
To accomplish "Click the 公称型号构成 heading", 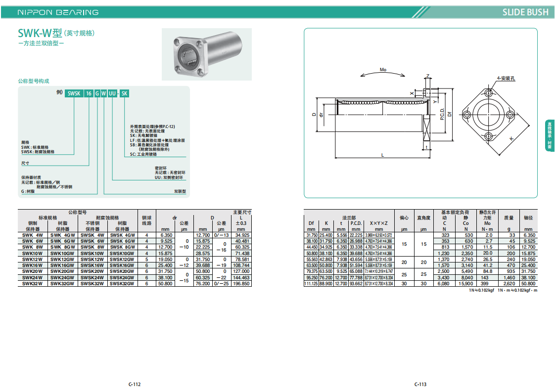I will coord(34,81).
